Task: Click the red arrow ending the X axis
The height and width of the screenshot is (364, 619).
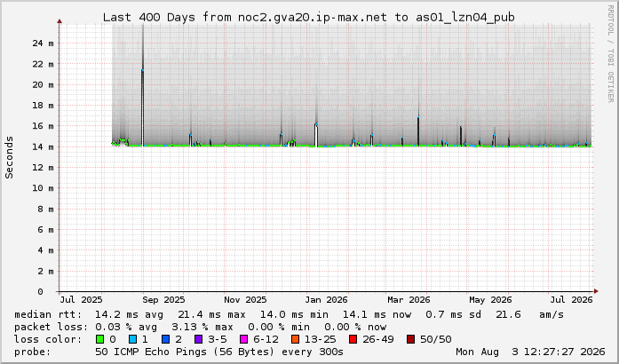Action: (x=596, y=291)
